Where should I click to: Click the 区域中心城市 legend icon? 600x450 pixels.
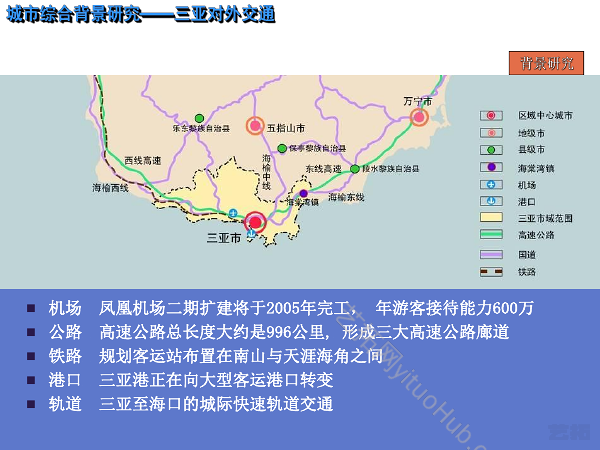click(491, 116)
